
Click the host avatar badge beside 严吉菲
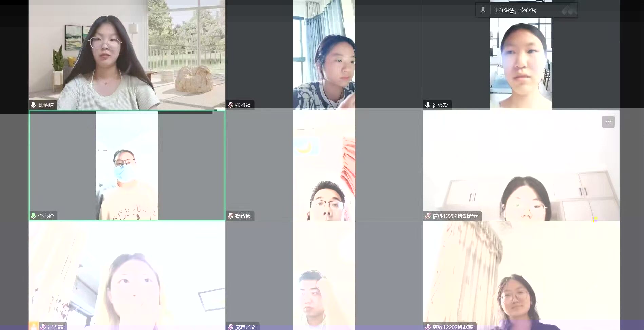33,326
